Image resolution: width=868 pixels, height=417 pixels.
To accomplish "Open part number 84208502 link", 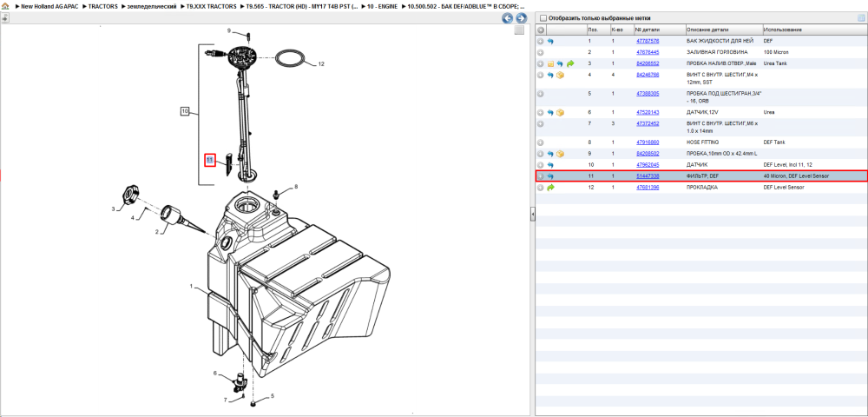I will [648, 154].
